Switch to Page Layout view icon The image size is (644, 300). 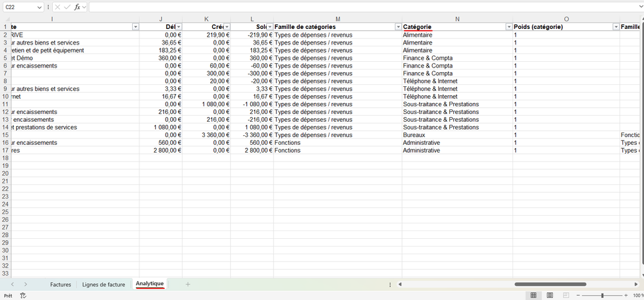tap(549, 295)
